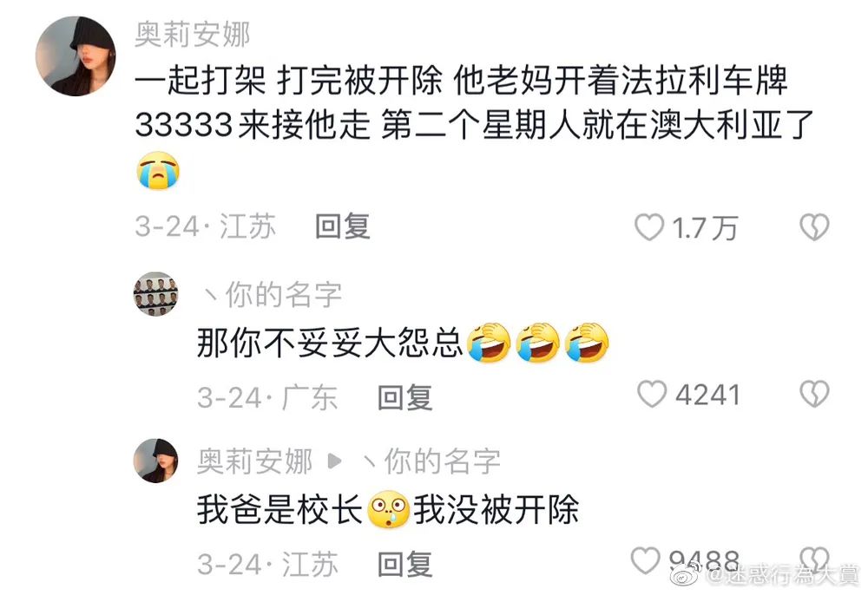Image resolution: width=868 pixels, height=595 pixels.
Task: Like the reply with 9488 likes
Action: pyautogui.click(x=646, y=560)
